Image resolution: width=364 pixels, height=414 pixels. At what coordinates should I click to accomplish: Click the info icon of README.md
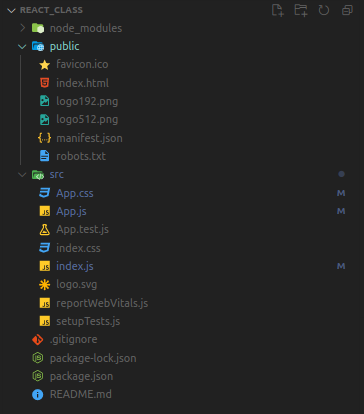tap(38, 395)
